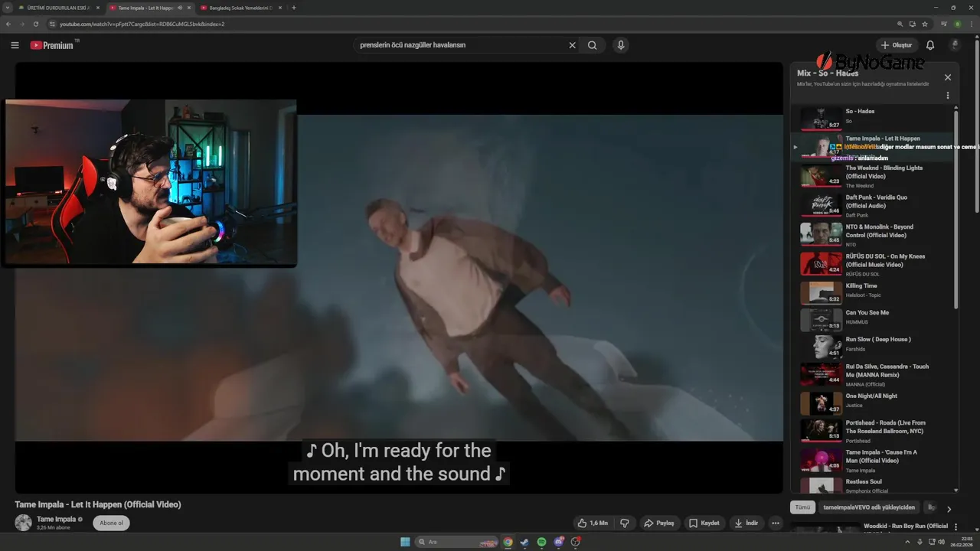Start voice search with microphone
The width and height of the screenshot is (980, 551).
(x=621, y=45)
